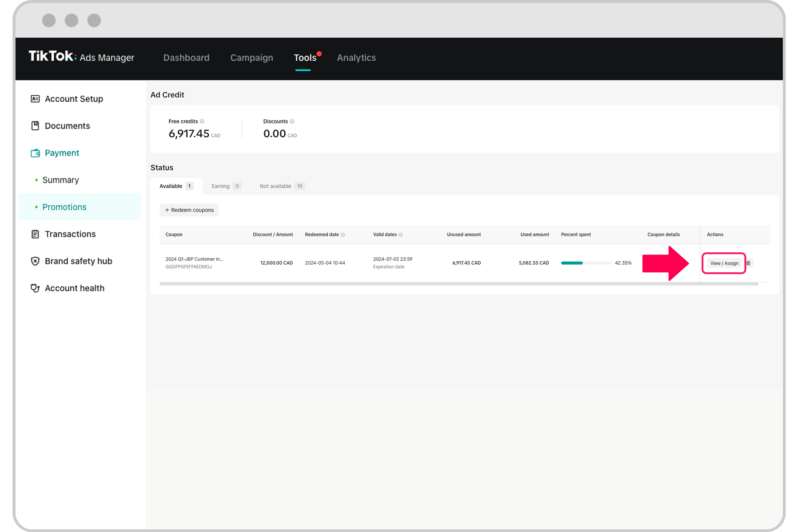Click the Ad Credit info icon next to Free credits

coord(202,121)
